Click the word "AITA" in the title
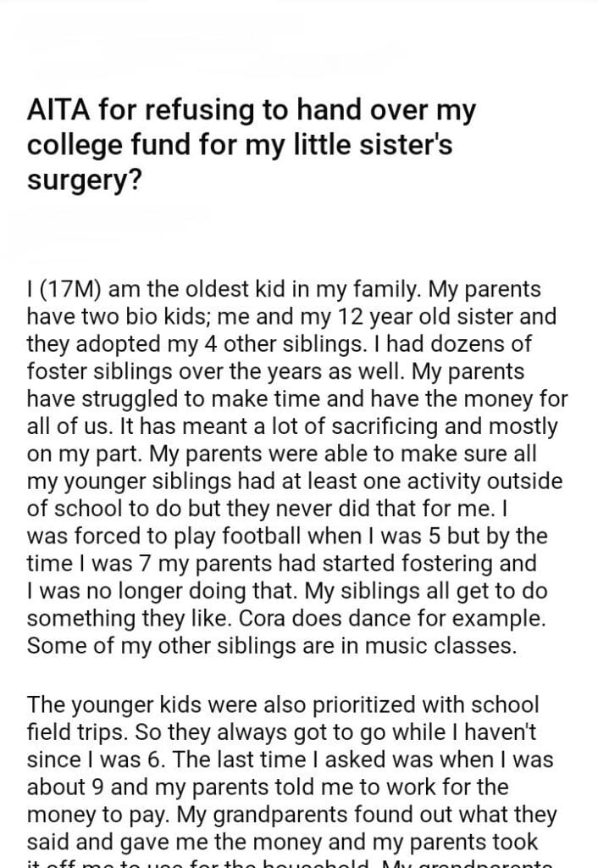The image size is (598, 868). tap(58, 110)
